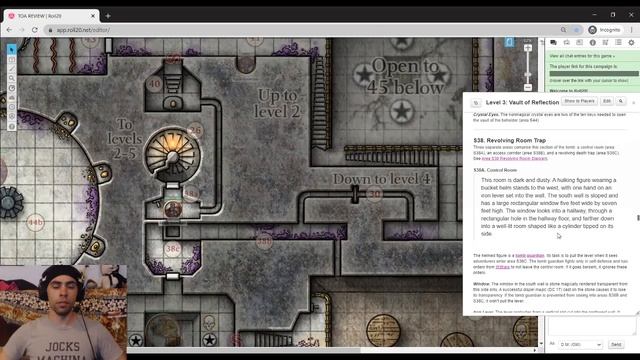Click the map scroll-down arrow
Image resolution: width=640 pixels, height=360 pixels.
point(541,344)
